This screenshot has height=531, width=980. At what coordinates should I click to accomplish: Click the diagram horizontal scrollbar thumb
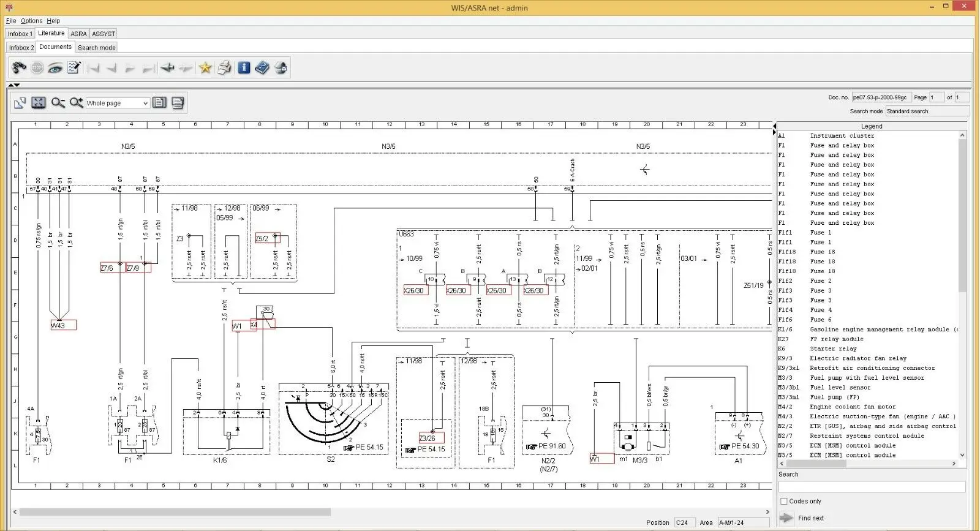point(175,512)
